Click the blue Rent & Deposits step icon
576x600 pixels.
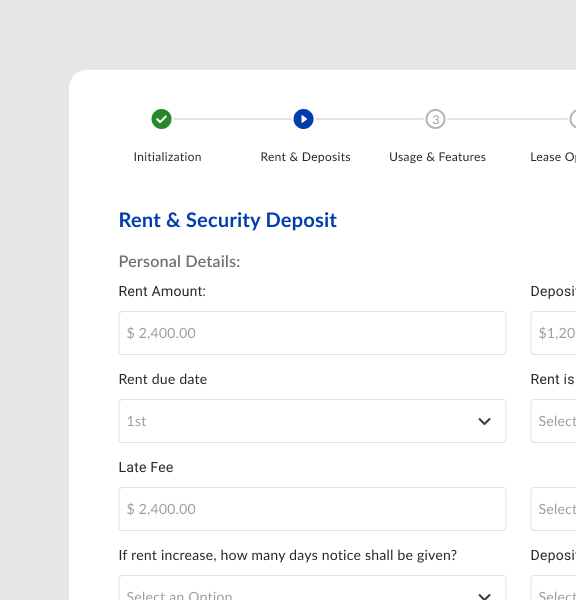304,119
